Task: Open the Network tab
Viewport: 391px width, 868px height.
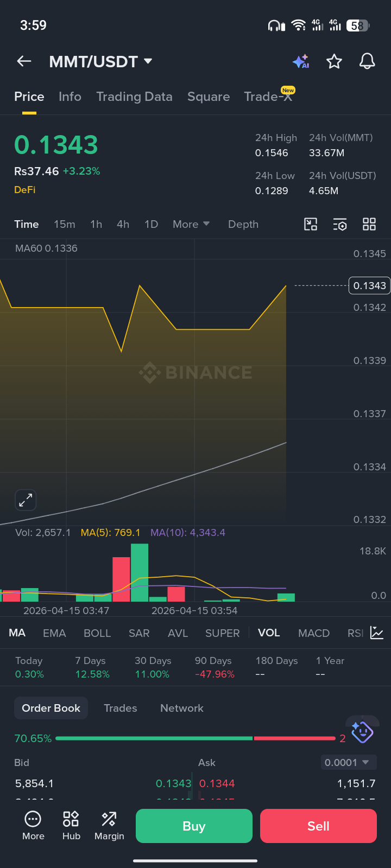Action: pyautogui.click(x=182, y=708)
